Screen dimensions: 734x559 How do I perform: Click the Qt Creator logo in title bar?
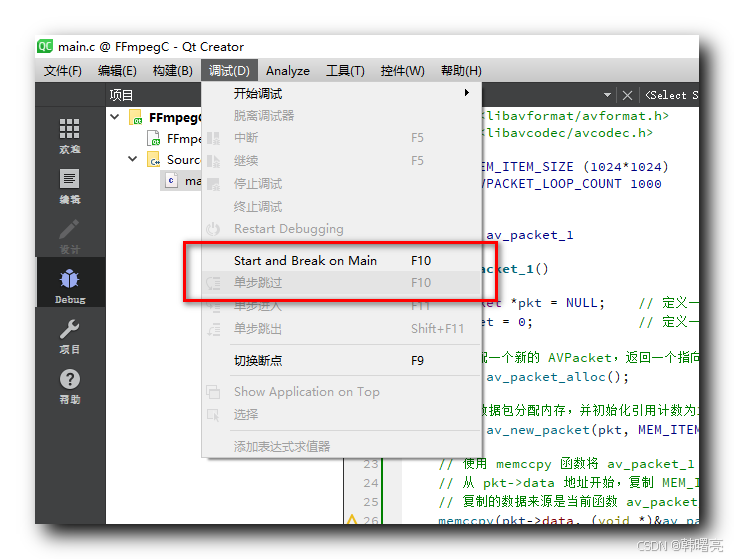tap(45, 46)
